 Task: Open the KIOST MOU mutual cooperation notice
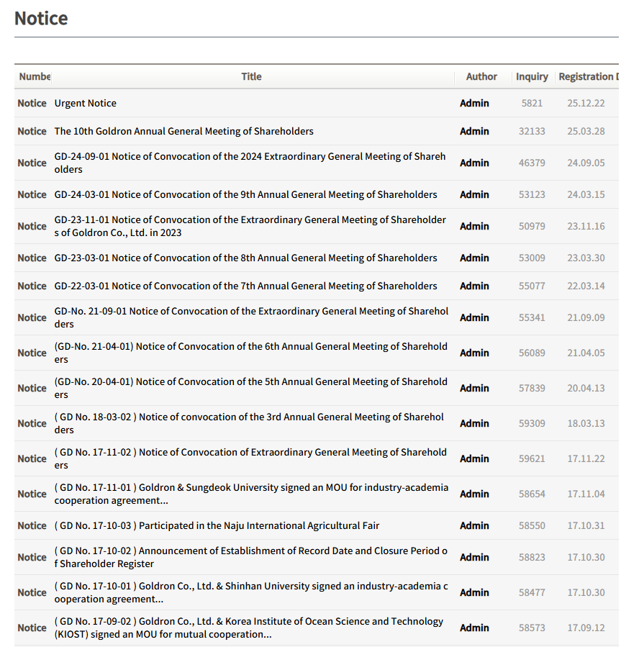pos(249,628)
